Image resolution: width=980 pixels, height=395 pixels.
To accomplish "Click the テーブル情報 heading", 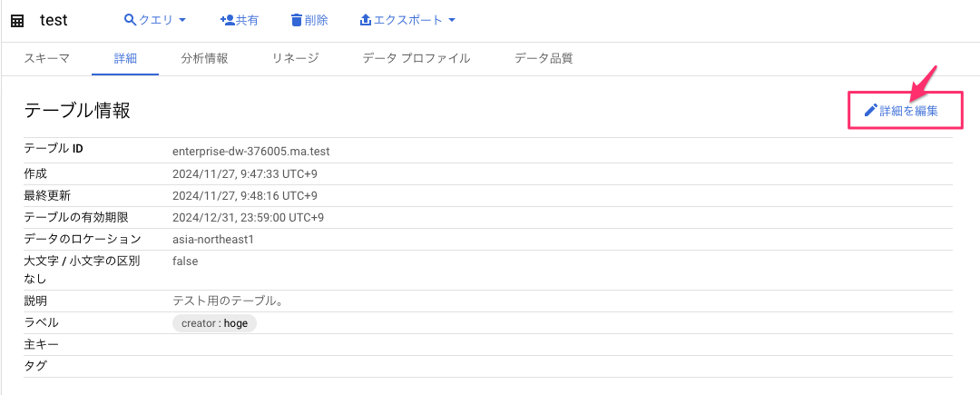I will [77, 111].
